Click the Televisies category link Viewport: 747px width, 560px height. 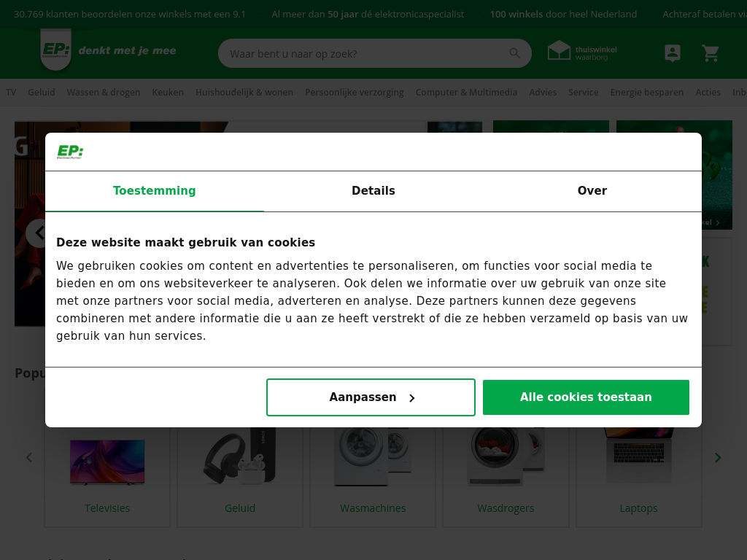[x=107, y=508]
